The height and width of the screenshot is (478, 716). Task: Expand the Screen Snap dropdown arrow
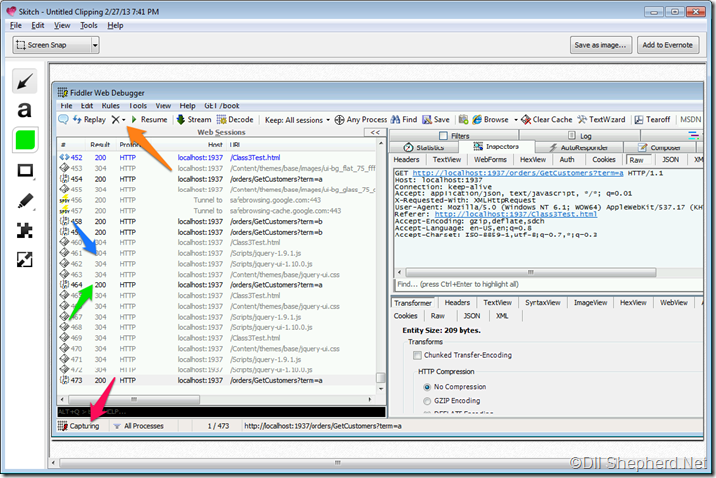(94, 45)
